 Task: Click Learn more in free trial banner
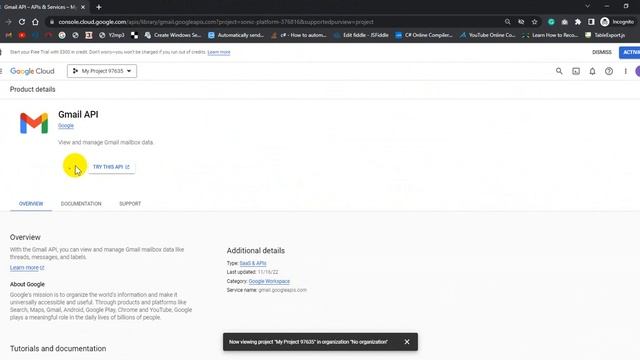click(219, 52)
